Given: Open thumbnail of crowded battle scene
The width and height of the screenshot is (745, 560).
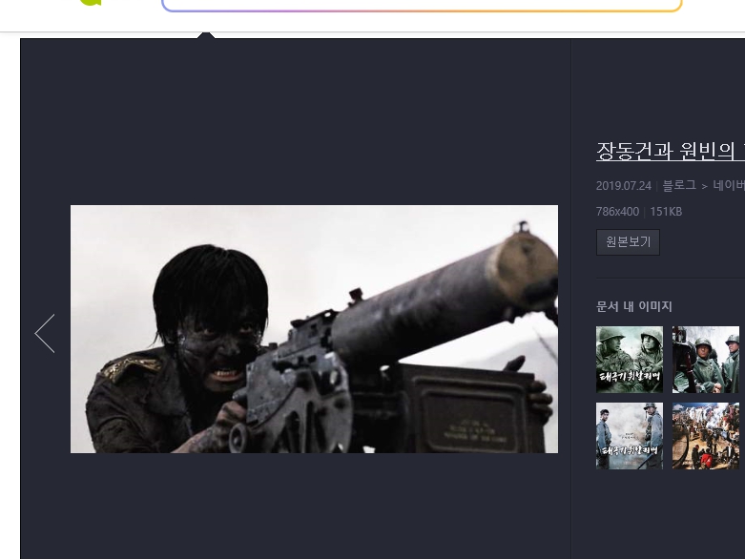Looking at the screenshot, I should click(706, 436).
